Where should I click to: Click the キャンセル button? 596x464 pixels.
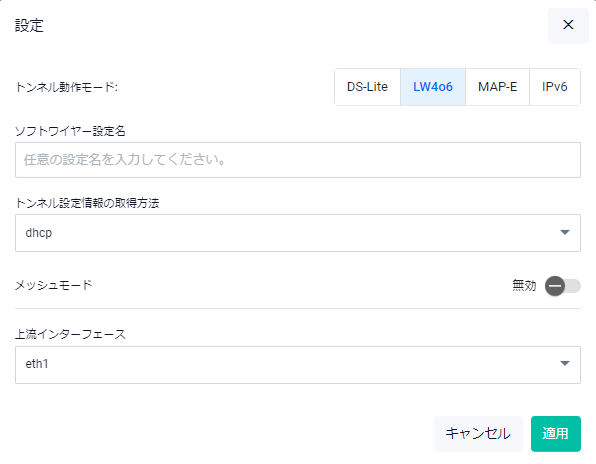(478, 434)
